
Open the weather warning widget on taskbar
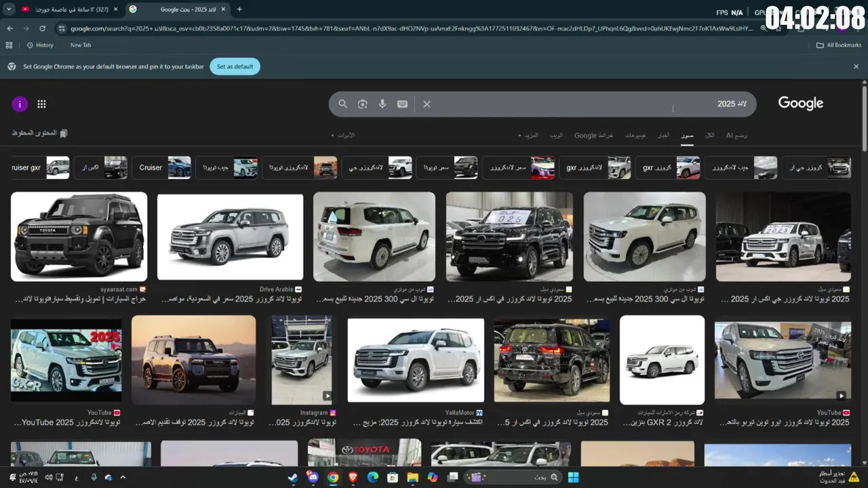point(838,476)
